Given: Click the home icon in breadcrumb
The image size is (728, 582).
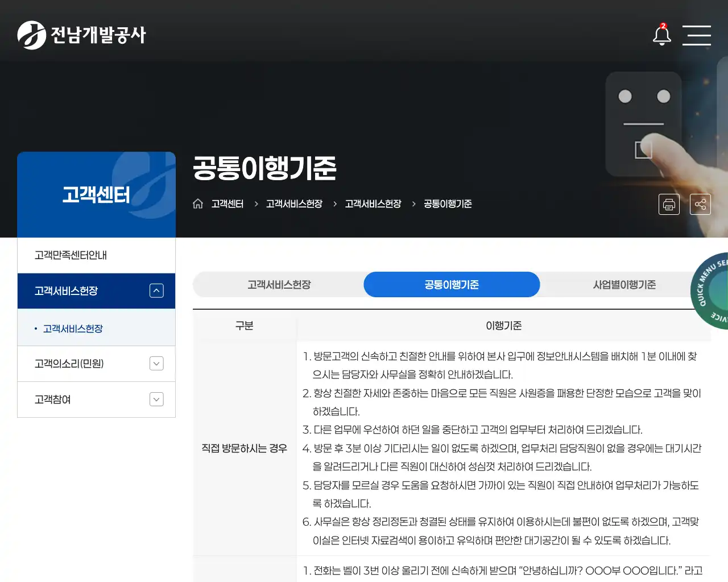Looking at the screenshot, I should (x=198, y=203).
